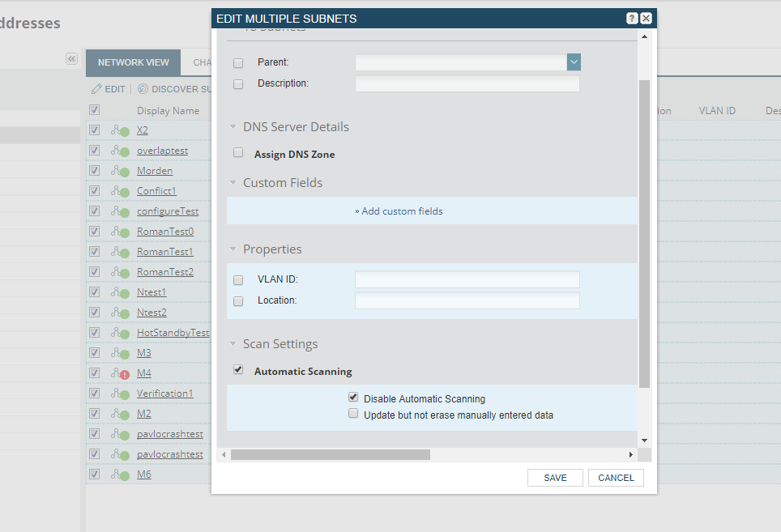
Task: Click subnet status icon for overlaptest
Action: click(120, 151)
